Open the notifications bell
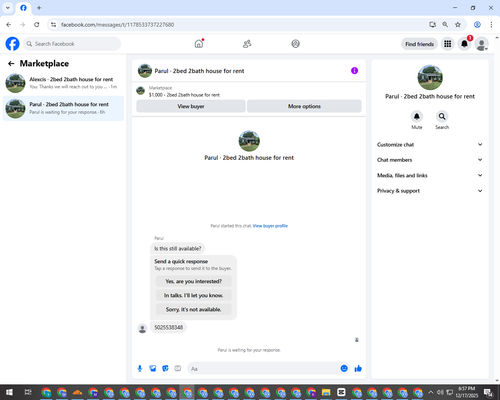The width and height of the screenshot is (500, 400). [464, 44]
